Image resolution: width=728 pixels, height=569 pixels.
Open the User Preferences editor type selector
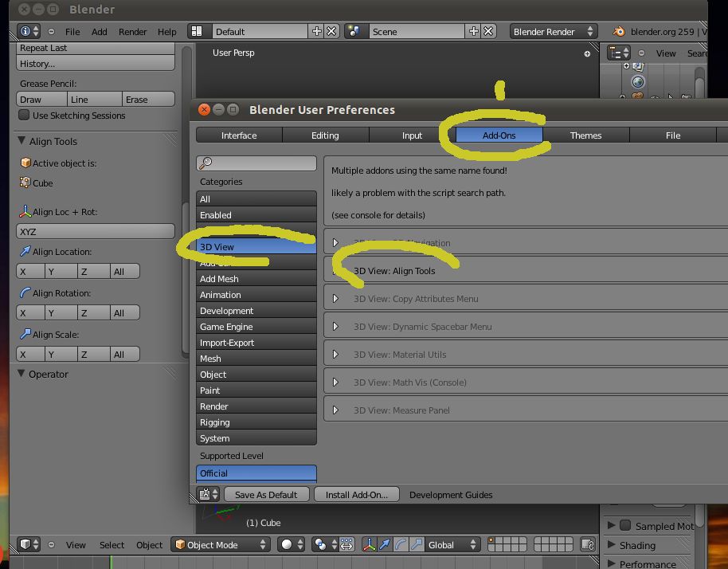tap(208, 494)
